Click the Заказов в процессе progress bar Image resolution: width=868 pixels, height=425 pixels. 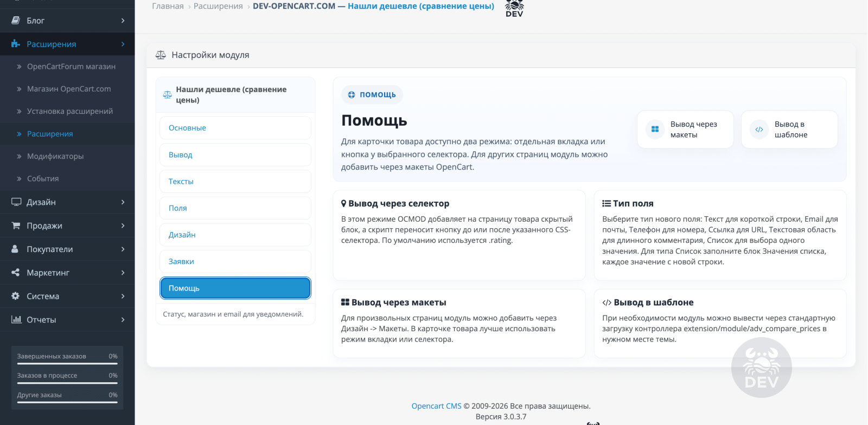click(x=67, y=383)
